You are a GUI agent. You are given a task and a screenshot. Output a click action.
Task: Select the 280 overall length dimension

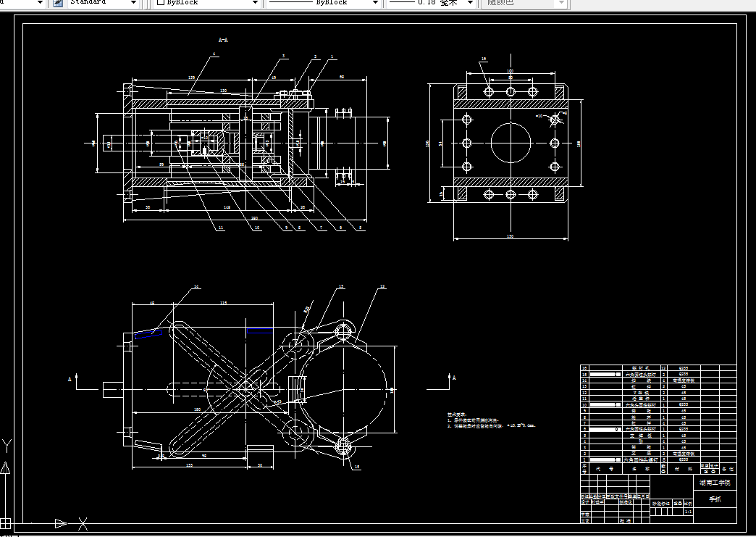pos(254,218)
